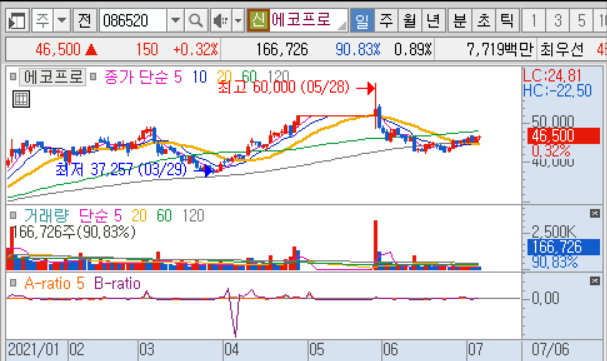Click the 07/06 date label
Screen dimensions: 607x361
[550, 350]
